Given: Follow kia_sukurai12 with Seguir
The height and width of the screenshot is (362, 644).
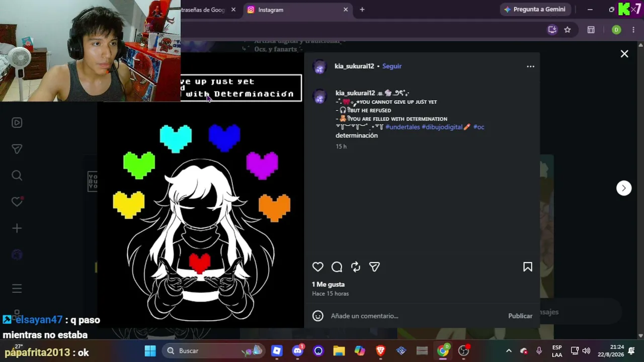Looking at the screenshot, I should [392, 66].
